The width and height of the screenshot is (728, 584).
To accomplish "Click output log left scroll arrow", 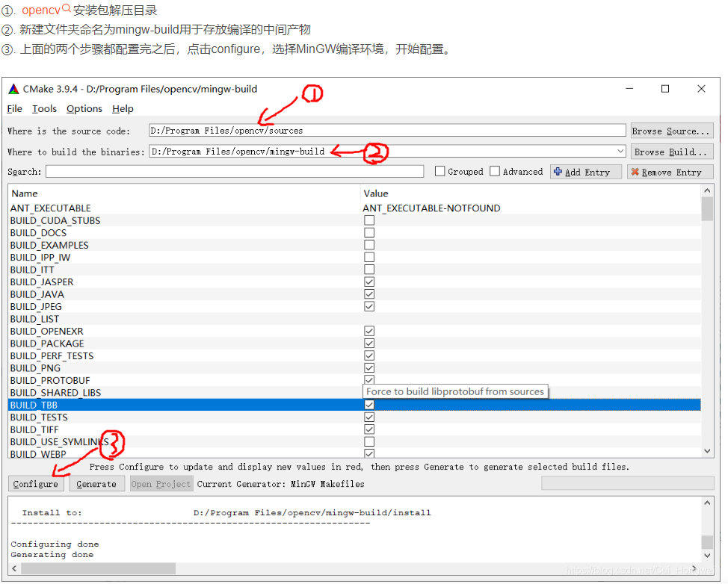I will click(x=14, y=568).
